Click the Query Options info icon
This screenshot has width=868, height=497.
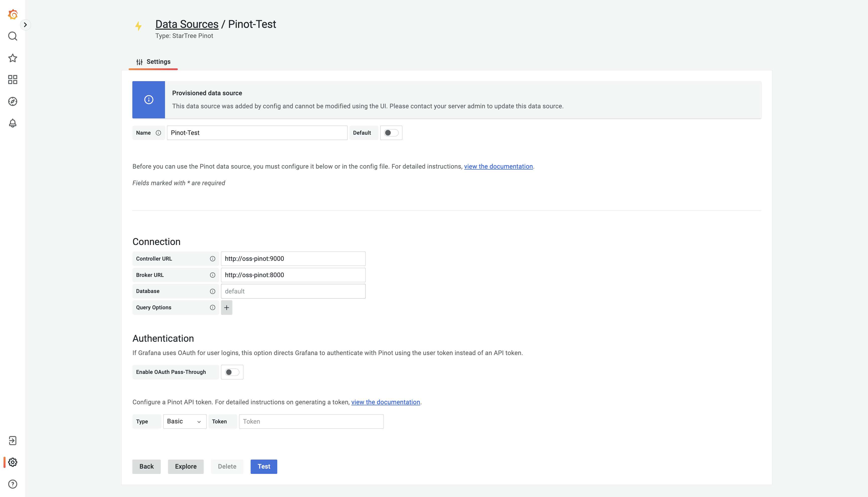(x=212, y=308)
